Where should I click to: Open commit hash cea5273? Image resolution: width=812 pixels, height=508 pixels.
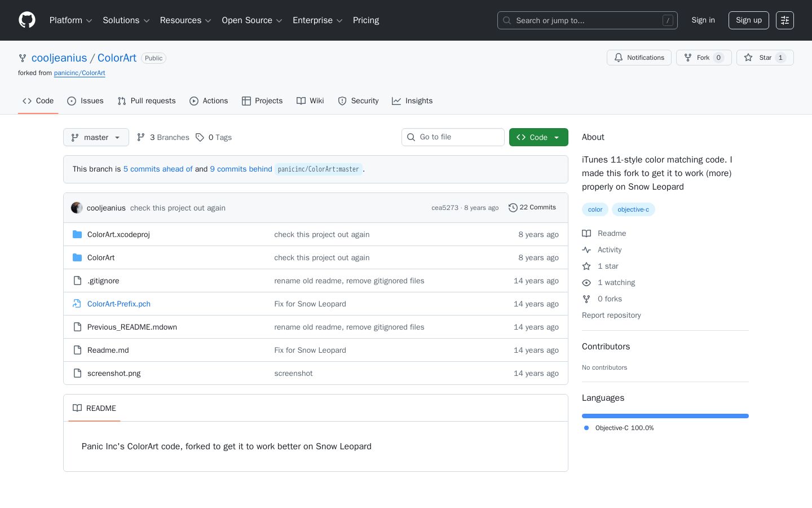(445, 208)
